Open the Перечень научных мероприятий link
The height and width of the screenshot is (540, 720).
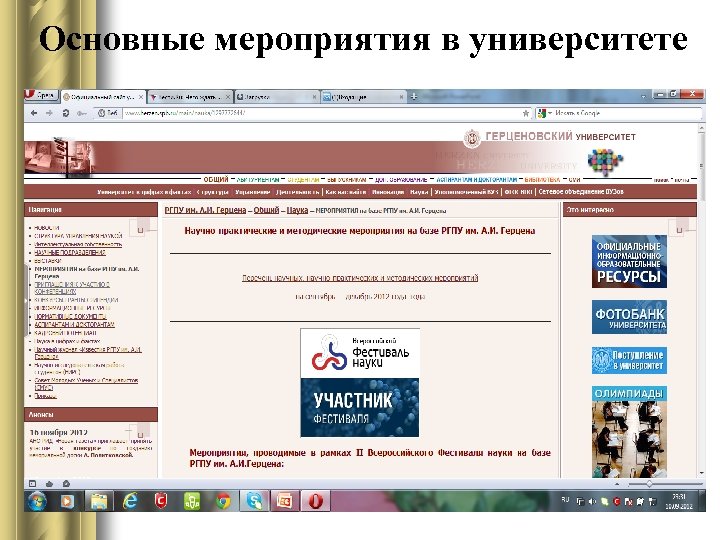360,278
